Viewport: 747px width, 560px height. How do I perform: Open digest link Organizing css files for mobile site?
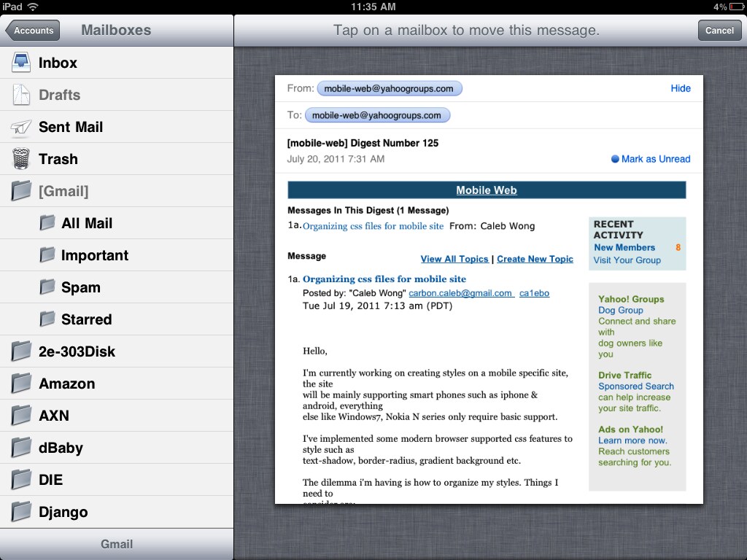tap(373, 226)
